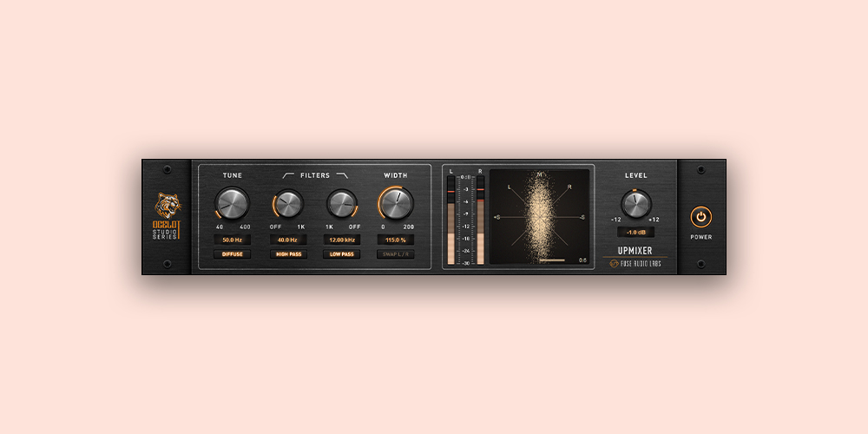868x434 pixels.
Task: Click the WIDTH knob
Action: click(x=396, y=203)
